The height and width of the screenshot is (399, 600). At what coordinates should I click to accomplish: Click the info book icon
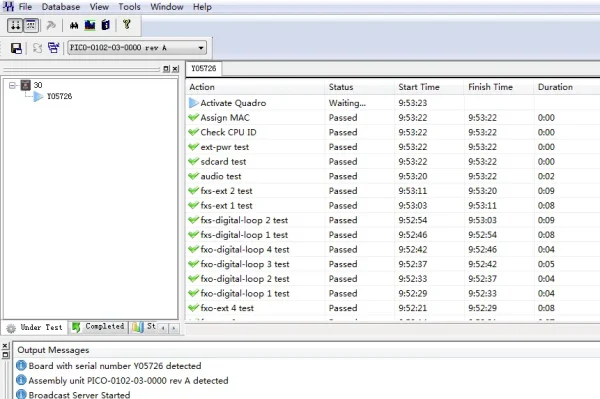106,25
